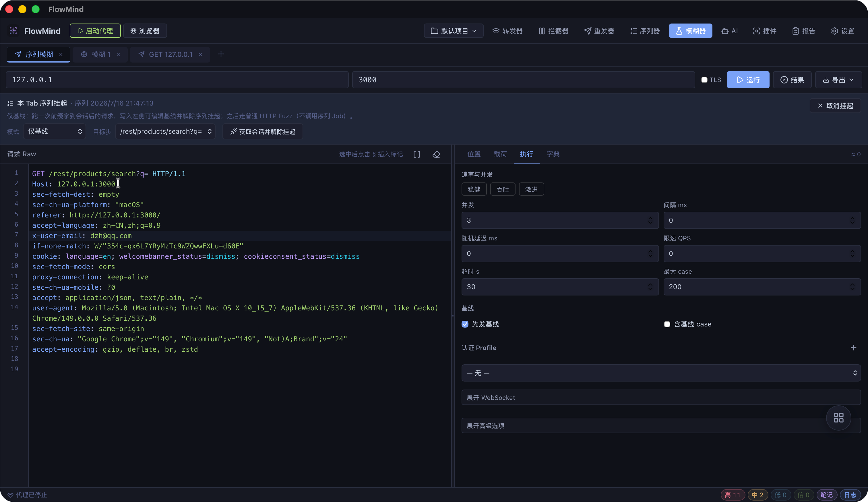Uncheck the 先发基线 checkbox
868x502 pixels.
465,324
